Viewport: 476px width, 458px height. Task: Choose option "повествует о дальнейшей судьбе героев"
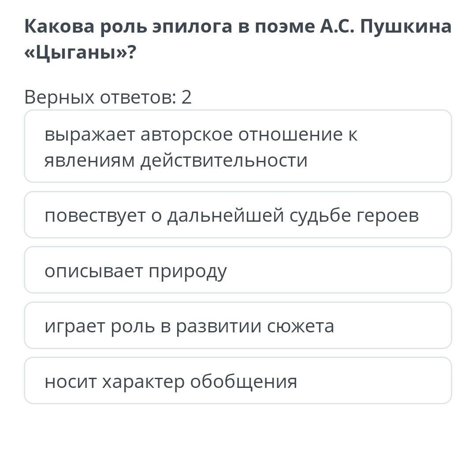coord(238,215)
